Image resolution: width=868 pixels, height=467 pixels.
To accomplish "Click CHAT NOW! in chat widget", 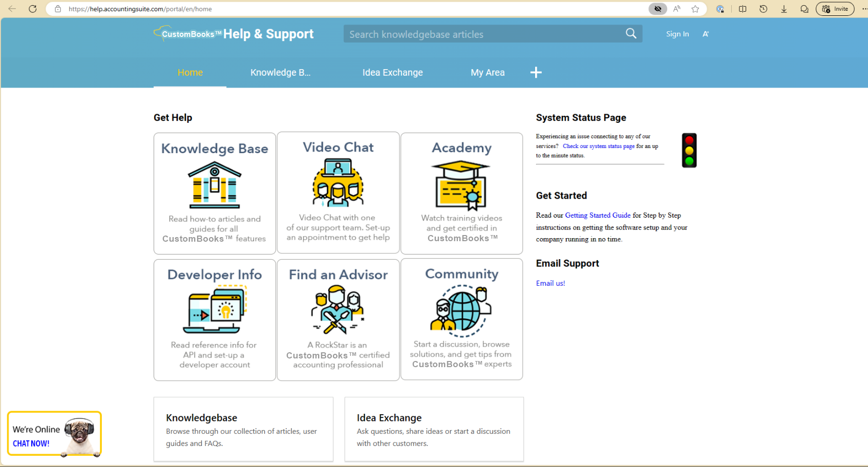I will [x=31, y=443].
